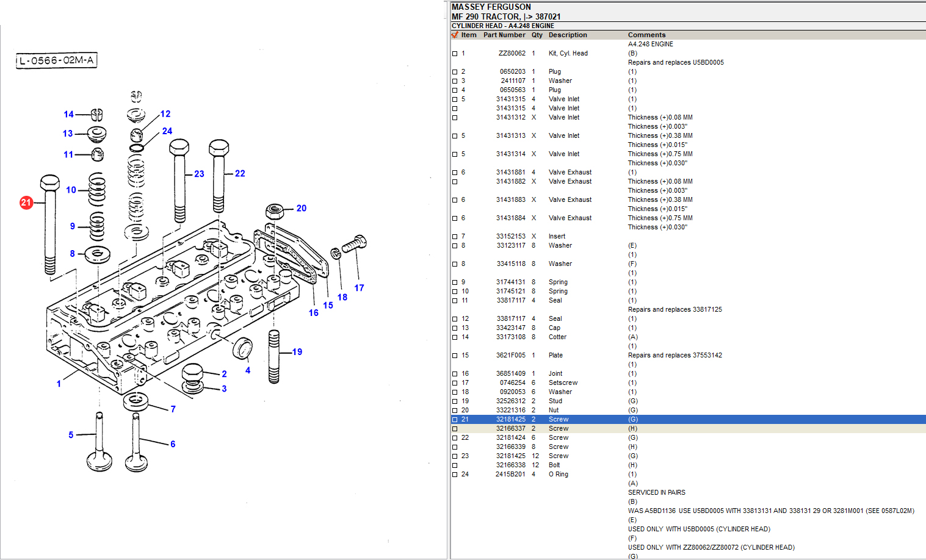This screenshot has height=560, width=926.
Task: Click the Qty column header
Action: point(537,35)
